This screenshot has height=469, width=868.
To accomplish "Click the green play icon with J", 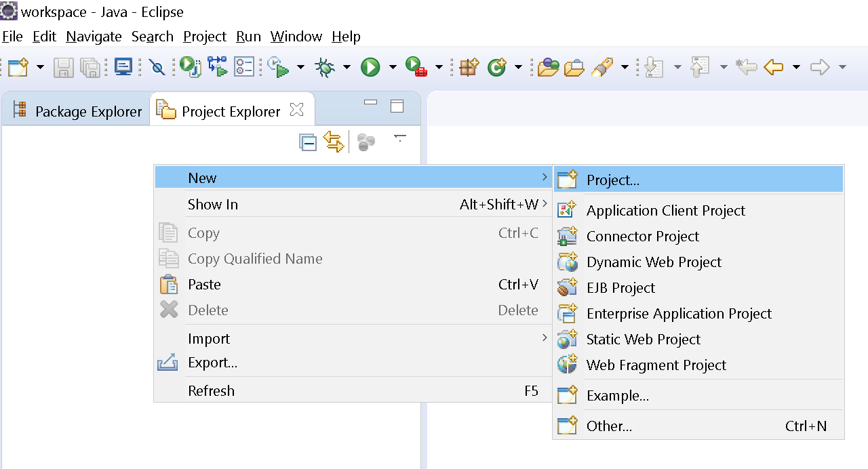I will pyautogui.click(x=191, y=66).
